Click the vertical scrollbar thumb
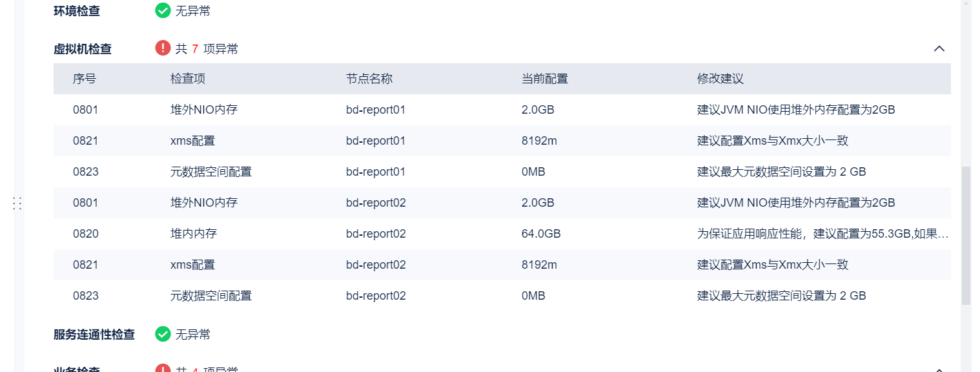 pos(966,236)
